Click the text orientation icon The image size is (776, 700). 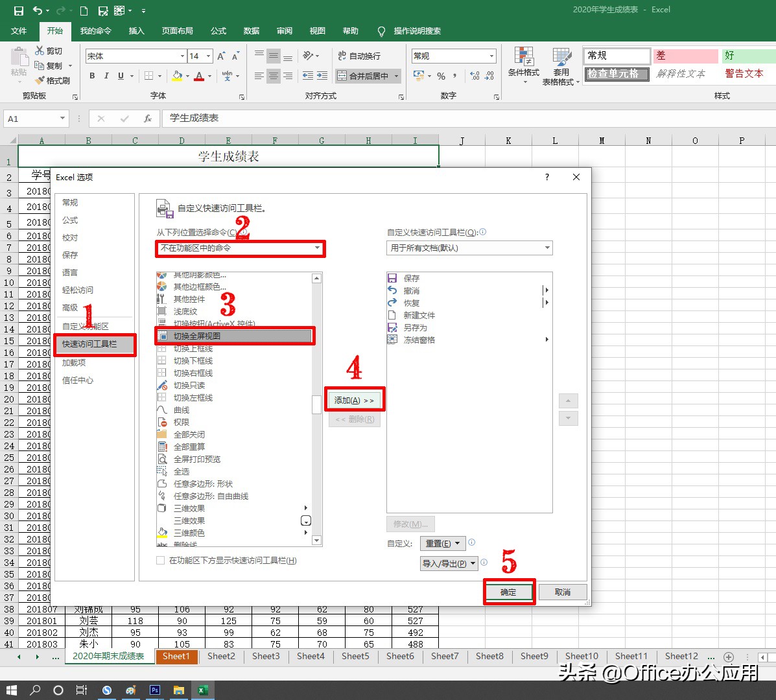pyautogui.click(x=309, y=56)
